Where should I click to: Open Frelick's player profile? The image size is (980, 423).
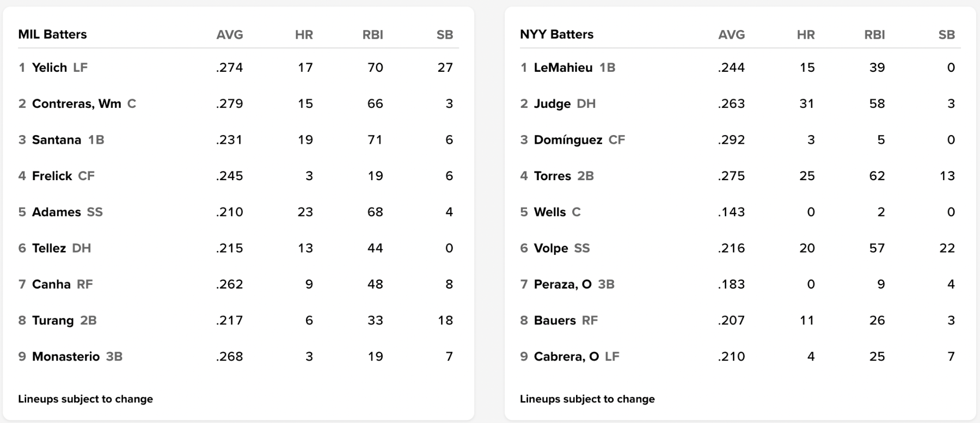pyautogui.click(x=52, y=176)
